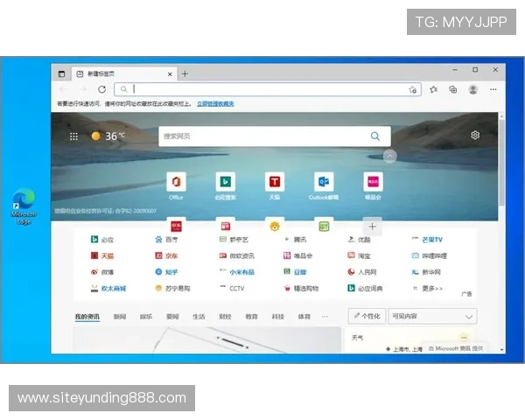Open the Office quick link tile
Screen dimensions: 525x420
click(176, 182)
